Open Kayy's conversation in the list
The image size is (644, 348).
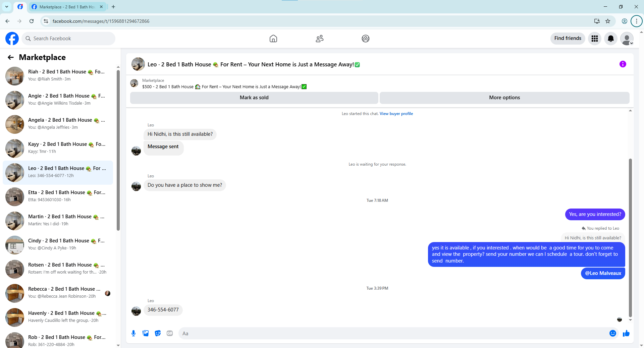58,148
